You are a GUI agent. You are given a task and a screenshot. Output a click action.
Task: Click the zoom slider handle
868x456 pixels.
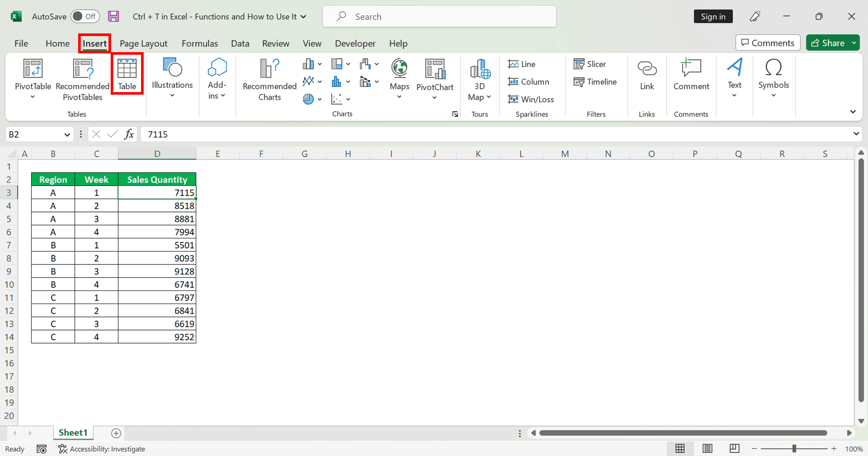pyautogui.click(x=794, y=449)
